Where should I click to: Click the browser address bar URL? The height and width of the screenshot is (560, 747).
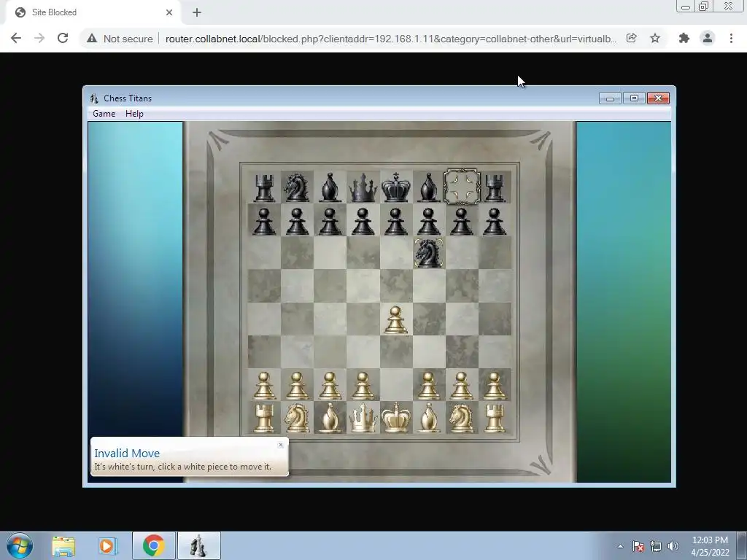(x=391, y=39)
